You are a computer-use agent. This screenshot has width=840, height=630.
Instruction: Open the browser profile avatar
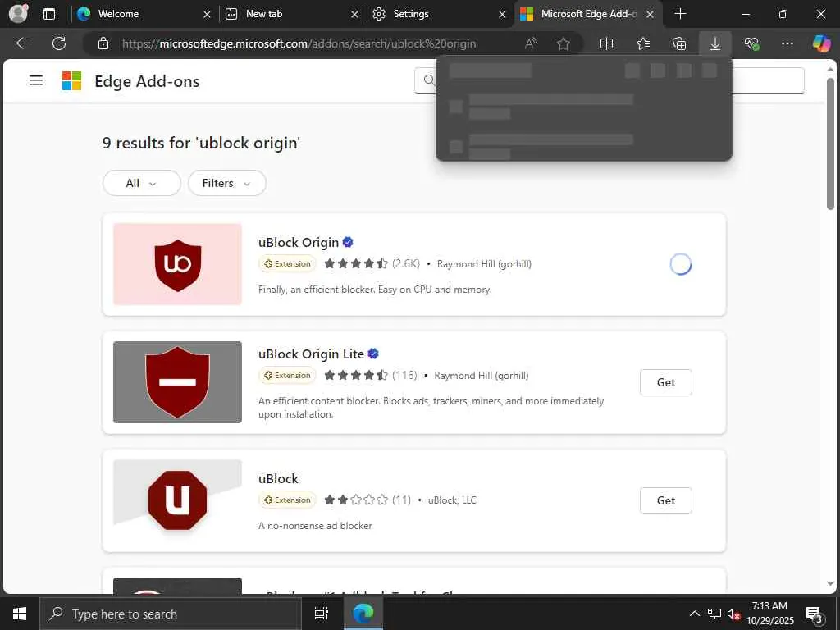tap(18, 13)
